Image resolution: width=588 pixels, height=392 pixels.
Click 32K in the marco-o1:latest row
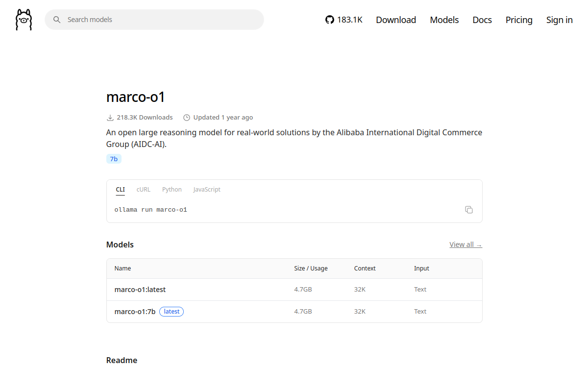pyautogui.click(x=360, y=290)
